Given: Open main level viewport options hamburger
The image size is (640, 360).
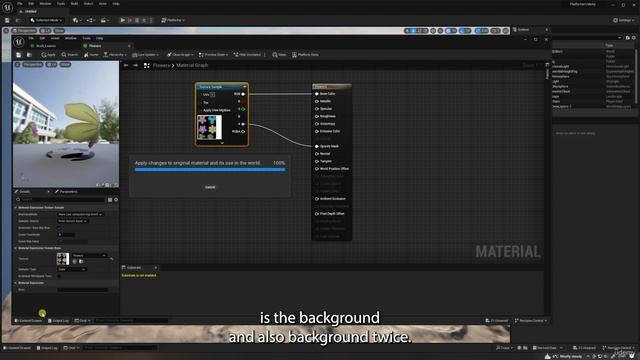Looking at the screenshot, I should click(6, 31).
